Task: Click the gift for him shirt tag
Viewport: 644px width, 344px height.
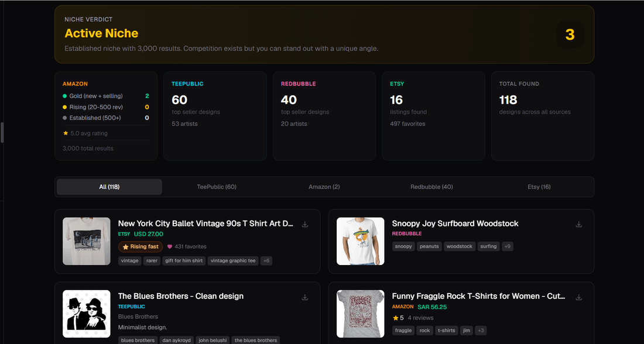Action: tap(184, 261)
